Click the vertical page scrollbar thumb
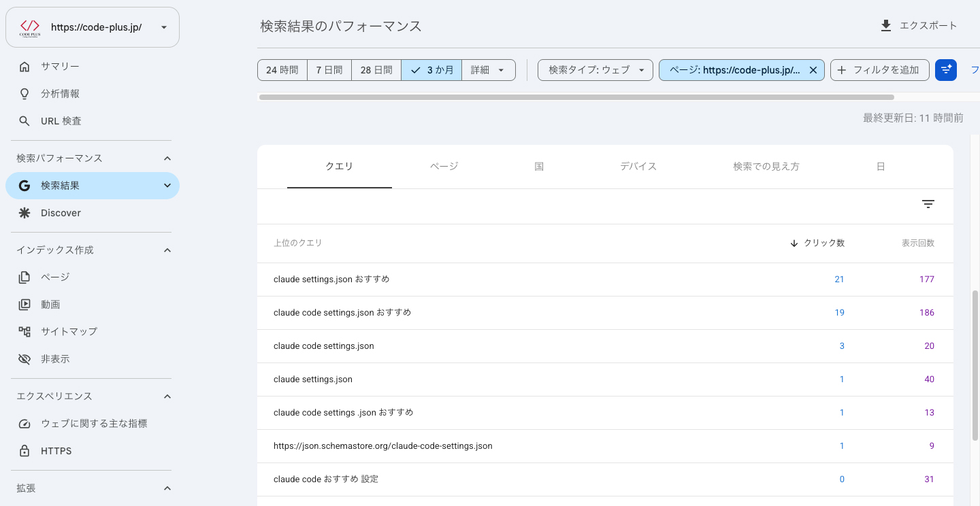Image resolution: width=980 pixels, height=506 pixels. pos(975,365)
